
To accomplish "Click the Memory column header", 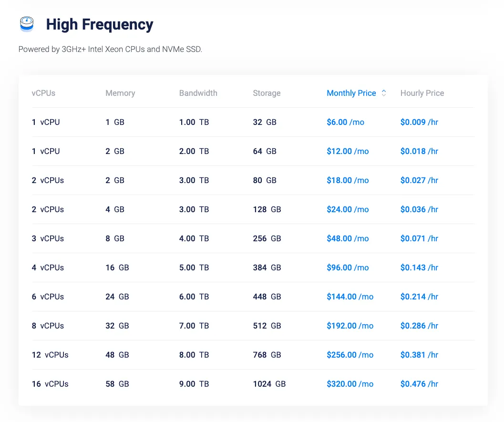I will pyautogui.click(x=120, y=93).
